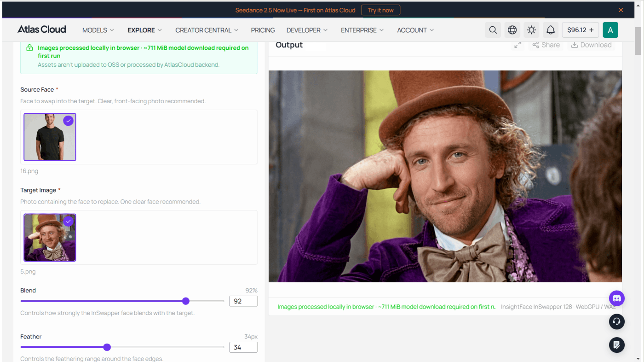This screenshot has height=362, width=644.
Task: Click the Atlas Cloud logo
Action: coord(42,29)
